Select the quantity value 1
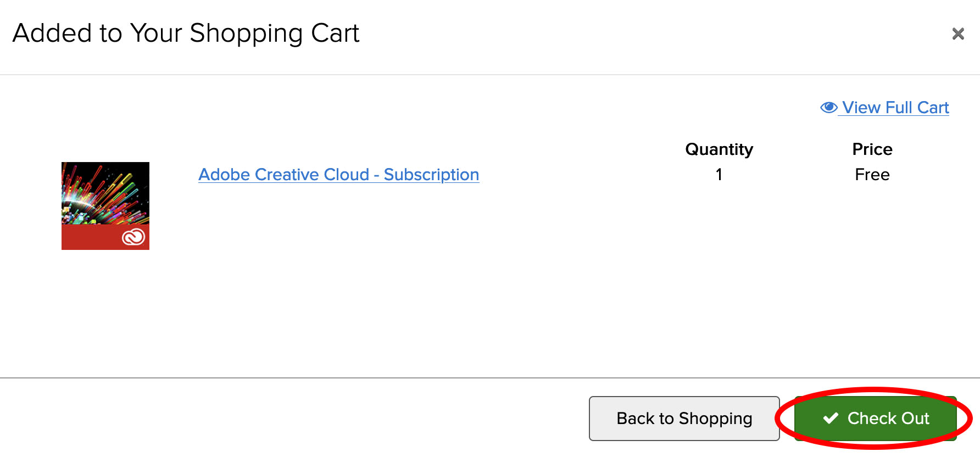 719,175
